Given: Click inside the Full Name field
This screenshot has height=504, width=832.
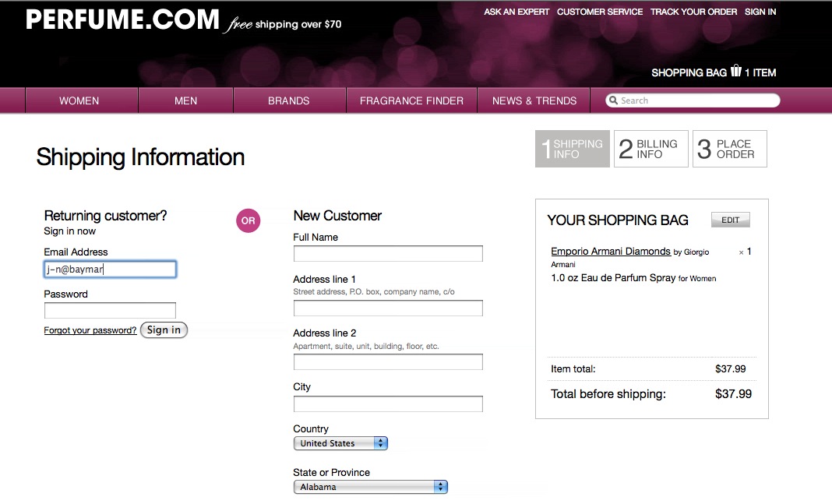Looking at the screenshot, I should coord(388,253).
